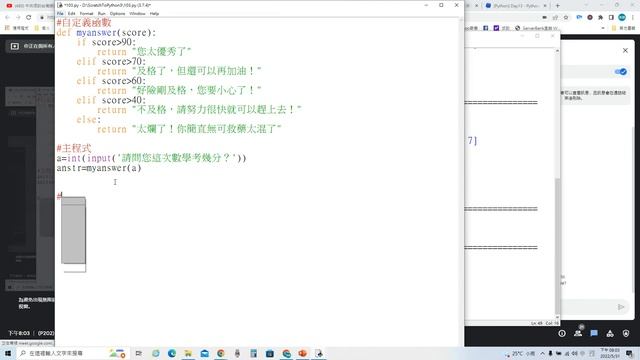Open the activities icon in Meet
Image resolution: width=640 pixels, height=360 pixels.
(x=610, y=333)
